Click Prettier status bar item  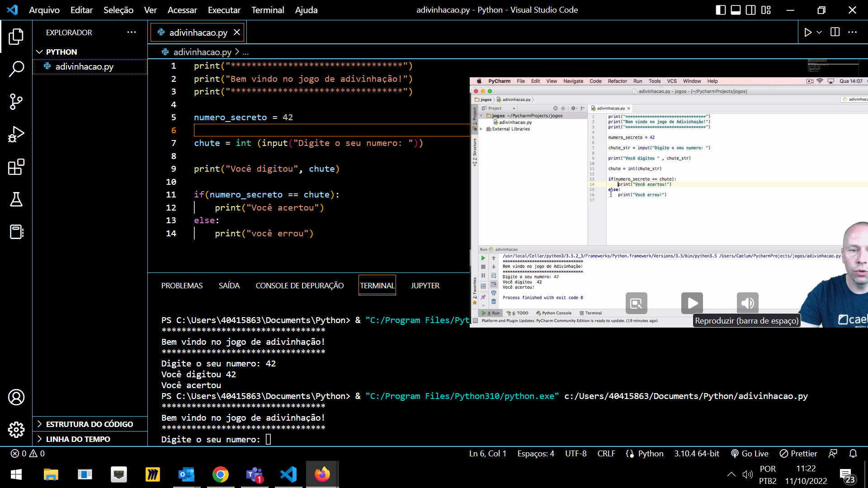tap(798, 453)
